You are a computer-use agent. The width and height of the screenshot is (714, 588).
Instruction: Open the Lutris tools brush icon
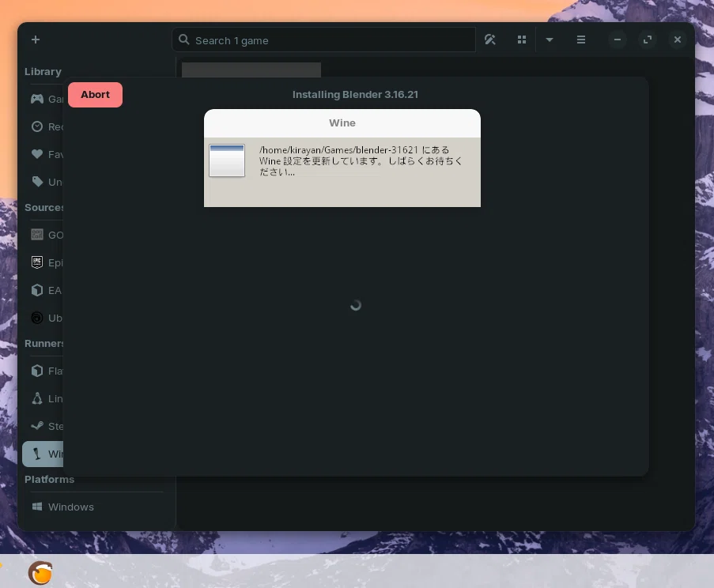pos(490,40)
